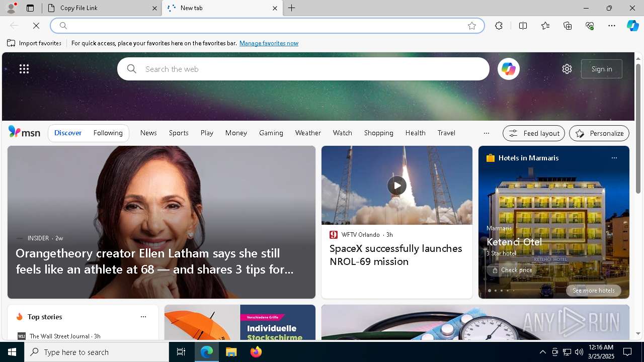Open the Feed layout options
Screen dimensions: 644x362
click(534, 133)
